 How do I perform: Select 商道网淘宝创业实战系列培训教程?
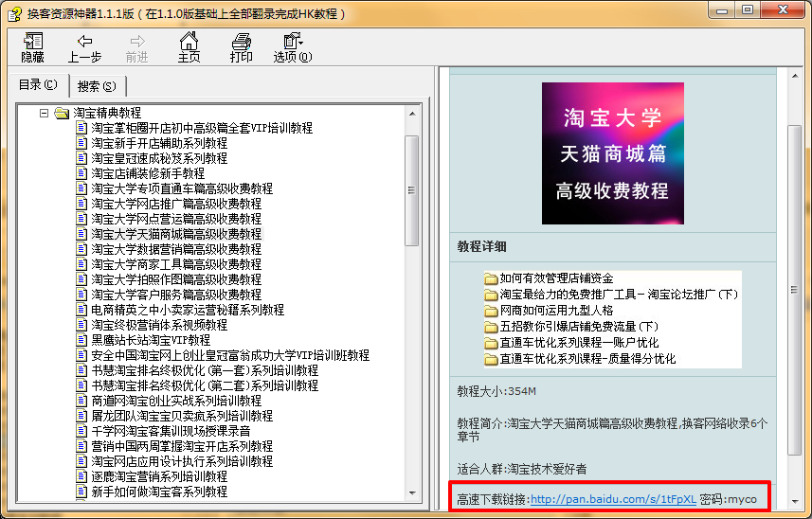point(176,401)
